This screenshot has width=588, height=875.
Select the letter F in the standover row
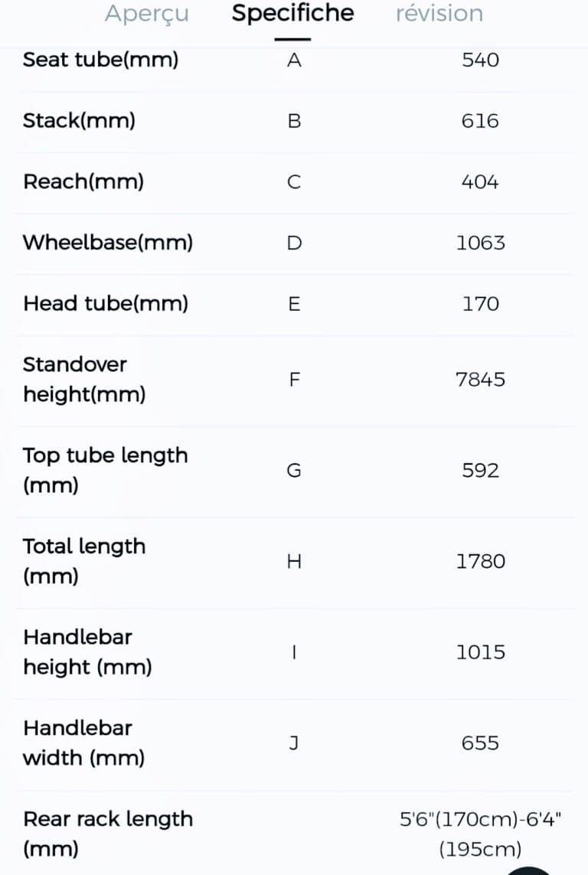(294, 380)
